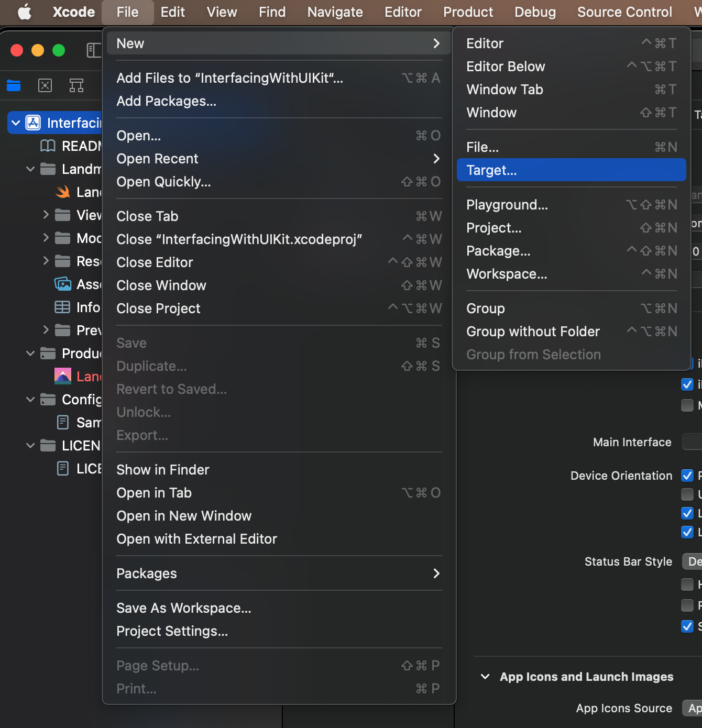The height and width of the screenshot is (728, 702).
Task: Click the Sam configuration file icon
Action: 63,422
